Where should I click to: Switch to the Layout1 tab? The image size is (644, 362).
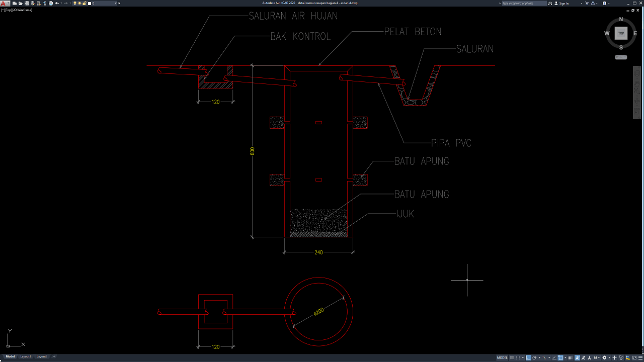tap(26, 356)
